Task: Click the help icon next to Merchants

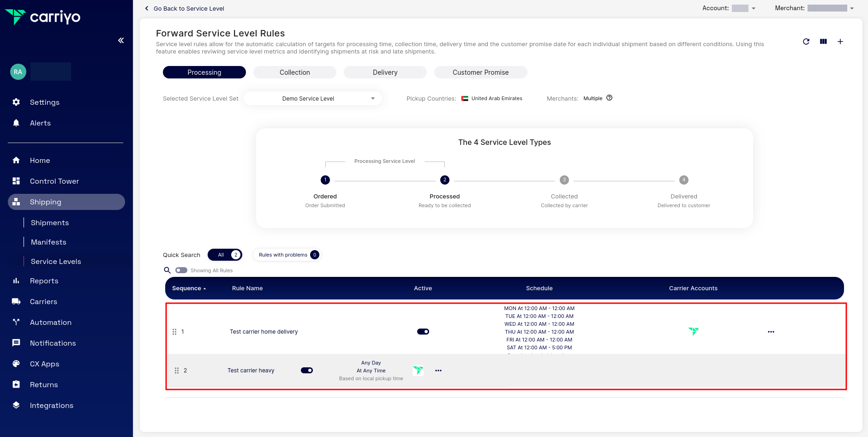Action: point(609,98)
